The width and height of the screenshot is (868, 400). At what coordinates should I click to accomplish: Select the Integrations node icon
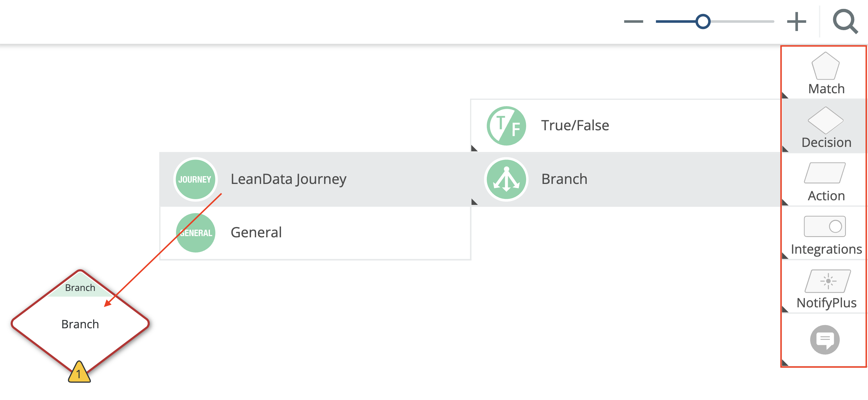click(x=825, y=226)
